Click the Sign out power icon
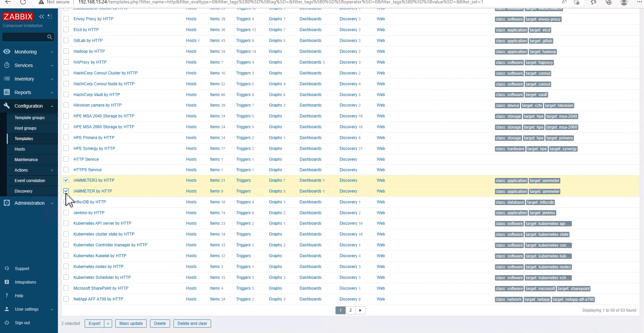Image resolution: width=644 pixels, height=333 pixels. tap(7, 323)
